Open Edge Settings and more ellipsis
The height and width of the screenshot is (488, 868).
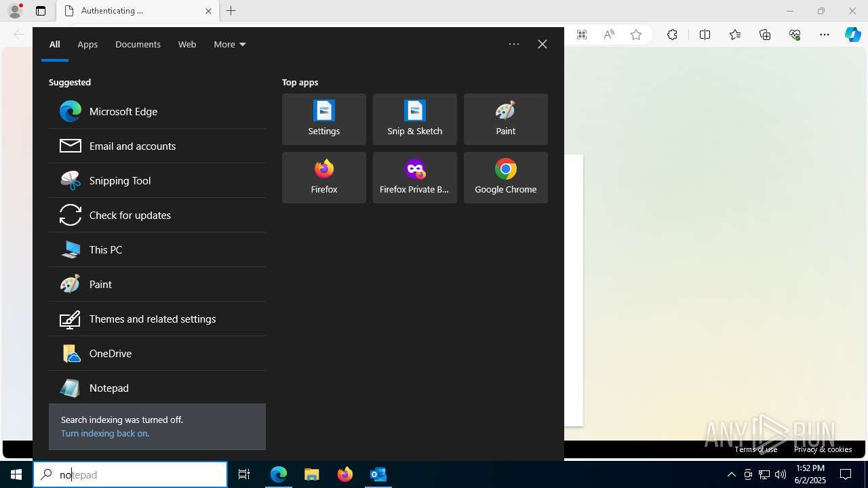825,35
